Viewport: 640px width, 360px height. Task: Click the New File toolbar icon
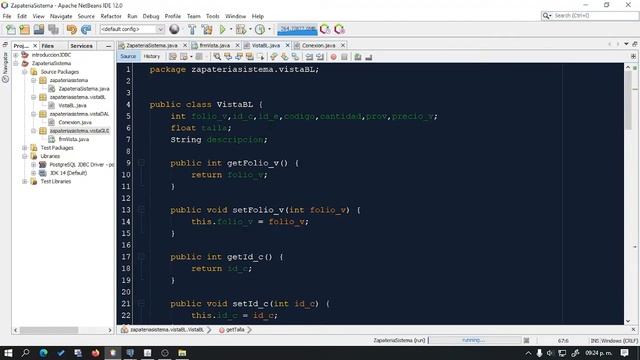point(11,29)
